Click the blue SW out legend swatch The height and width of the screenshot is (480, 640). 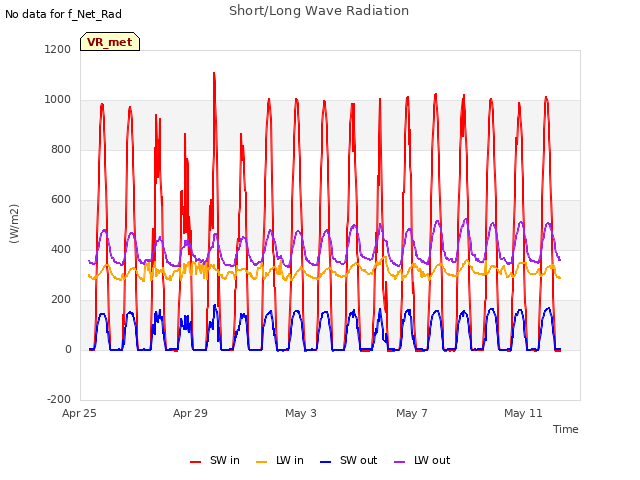click(x=325, y=462)
